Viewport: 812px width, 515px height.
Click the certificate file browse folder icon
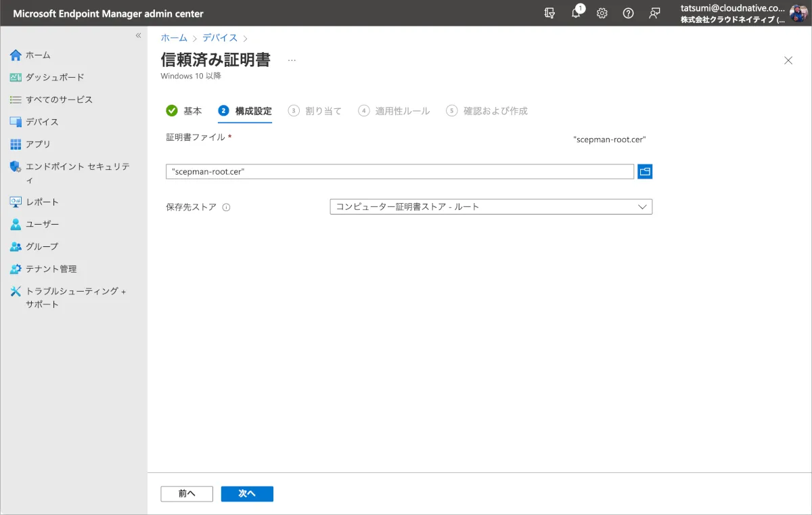pyautogui.click(x=645, y=172)
